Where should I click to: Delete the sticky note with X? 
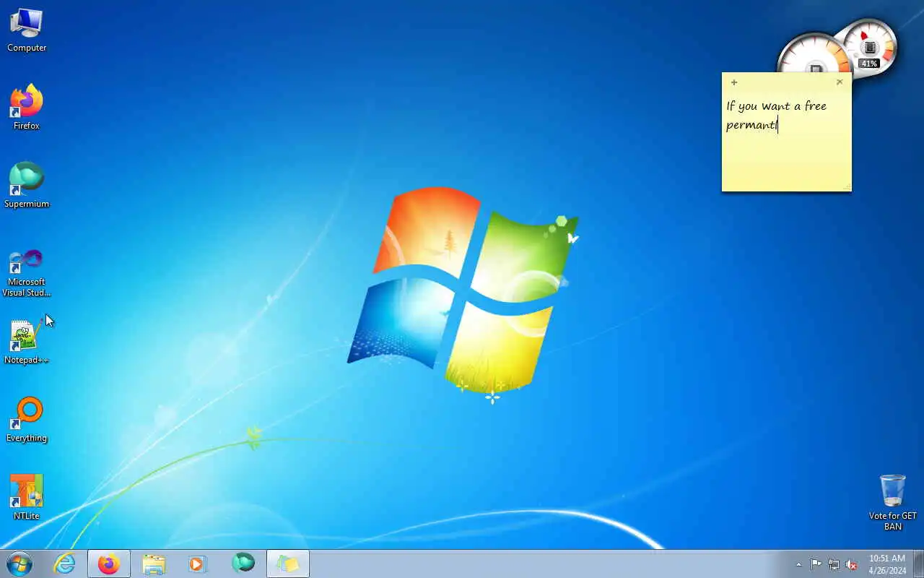click(x=840, y=82)
